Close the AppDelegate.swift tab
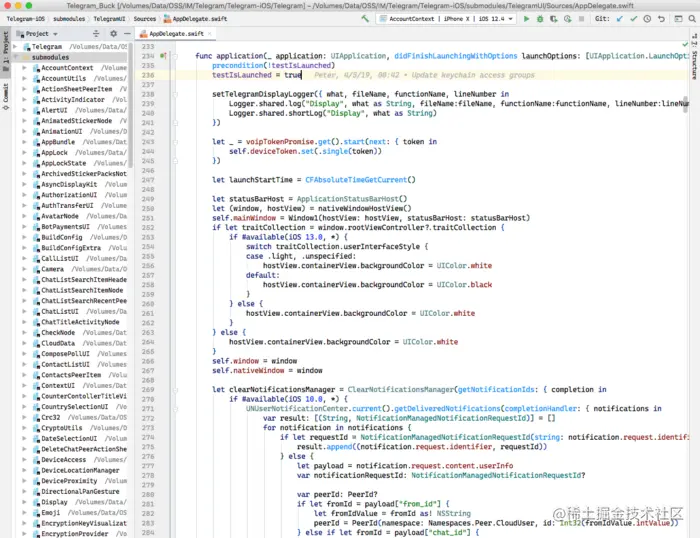 point(209,33)
